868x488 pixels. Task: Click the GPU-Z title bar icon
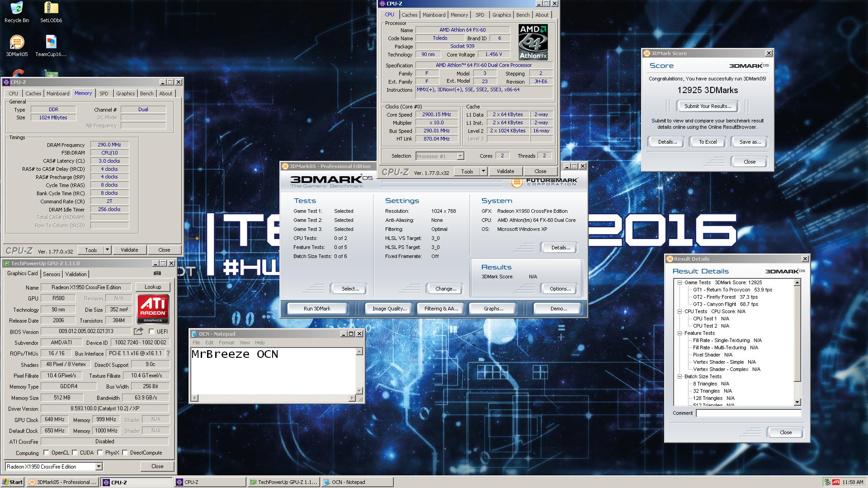(6, 263)
